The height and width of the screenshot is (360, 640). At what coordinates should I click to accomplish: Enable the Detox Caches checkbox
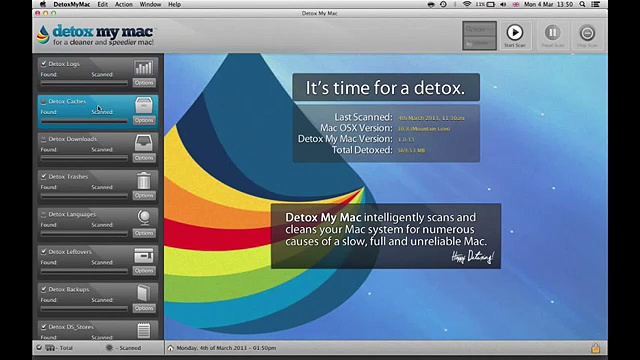44,101
